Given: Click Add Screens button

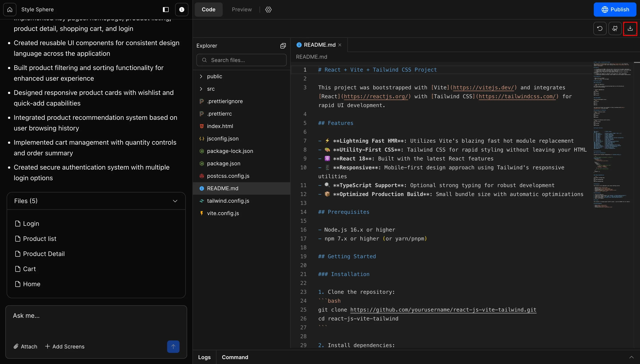Looking at the screenshot, I should 65,346.
